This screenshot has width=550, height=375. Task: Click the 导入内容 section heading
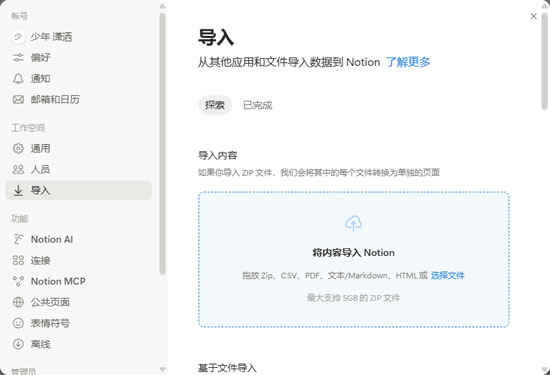(217, 155)
